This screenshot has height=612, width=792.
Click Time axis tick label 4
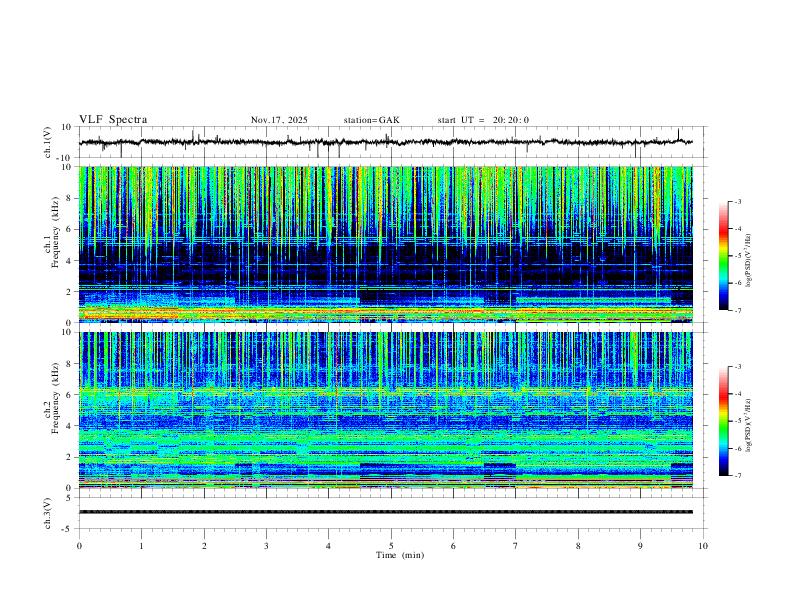pyautogui.click(x=329, y=546)
